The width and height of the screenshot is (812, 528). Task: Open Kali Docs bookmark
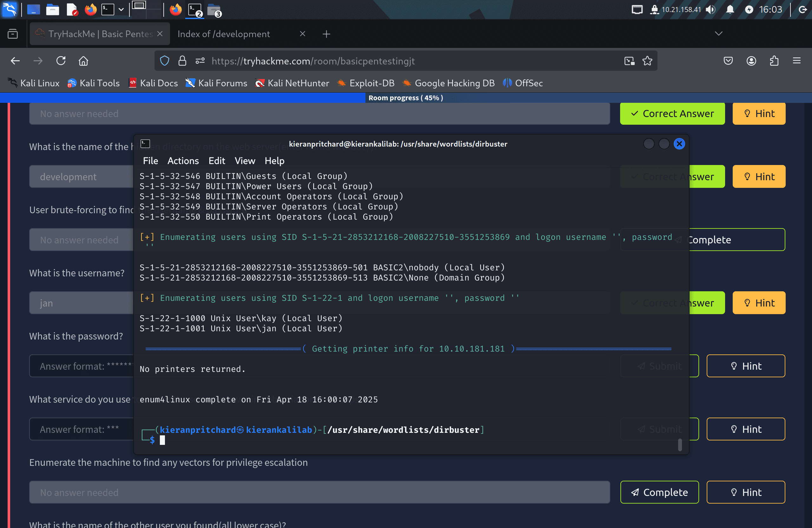(x=153, y=83)
